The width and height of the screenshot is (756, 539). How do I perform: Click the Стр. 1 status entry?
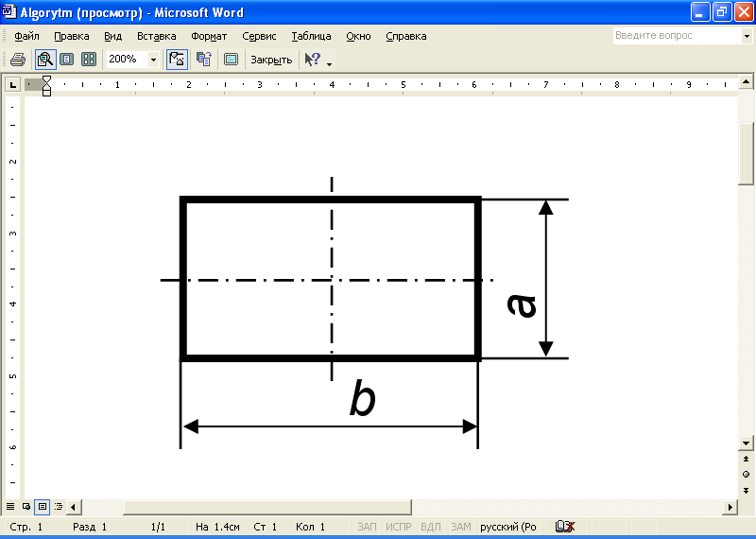26,527
